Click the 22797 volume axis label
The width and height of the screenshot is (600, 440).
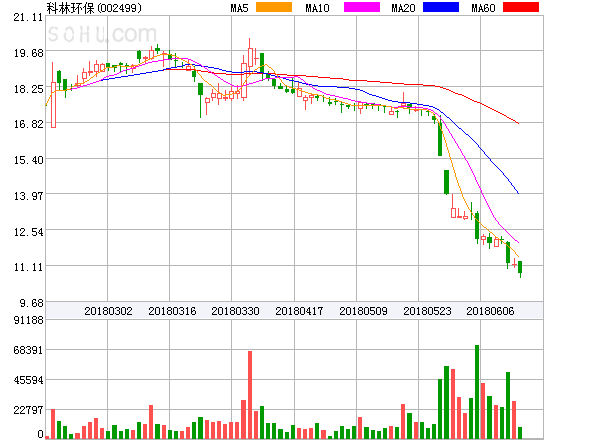28,410
